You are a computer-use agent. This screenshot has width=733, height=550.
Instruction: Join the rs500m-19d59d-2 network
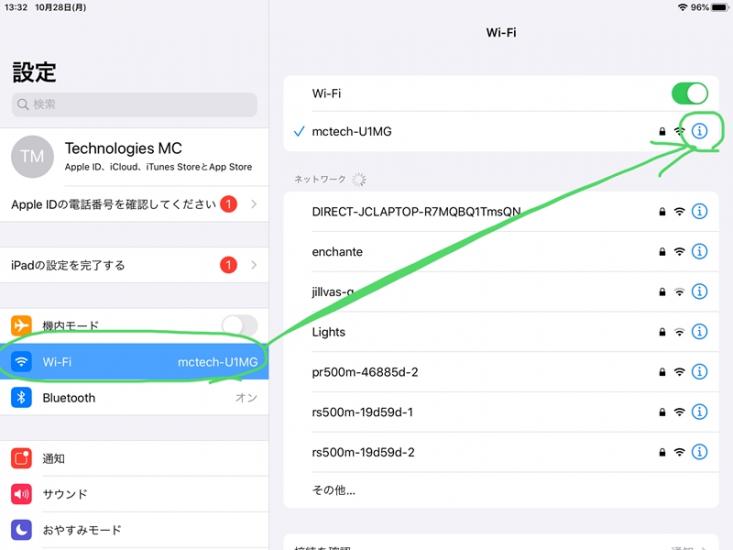click(x=501, y=452)
